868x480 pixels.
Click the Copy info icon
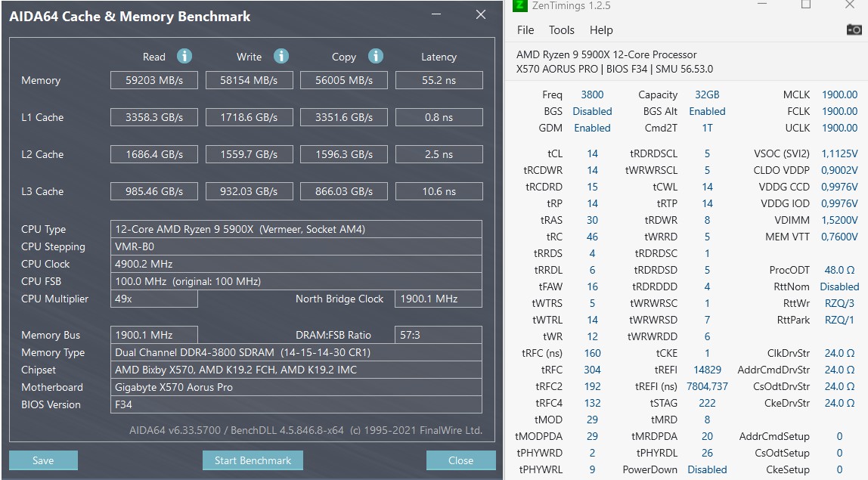[375, 56]
